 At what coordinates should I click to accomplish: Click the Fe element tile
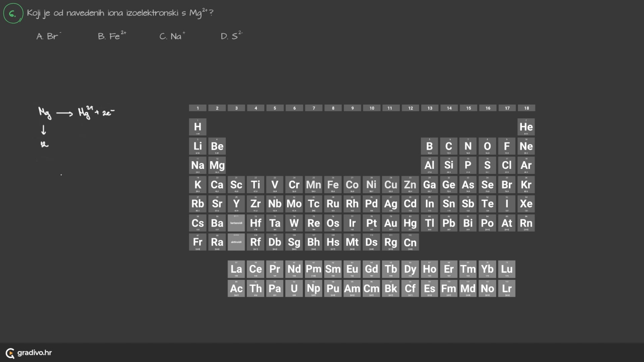click(333, 185)
